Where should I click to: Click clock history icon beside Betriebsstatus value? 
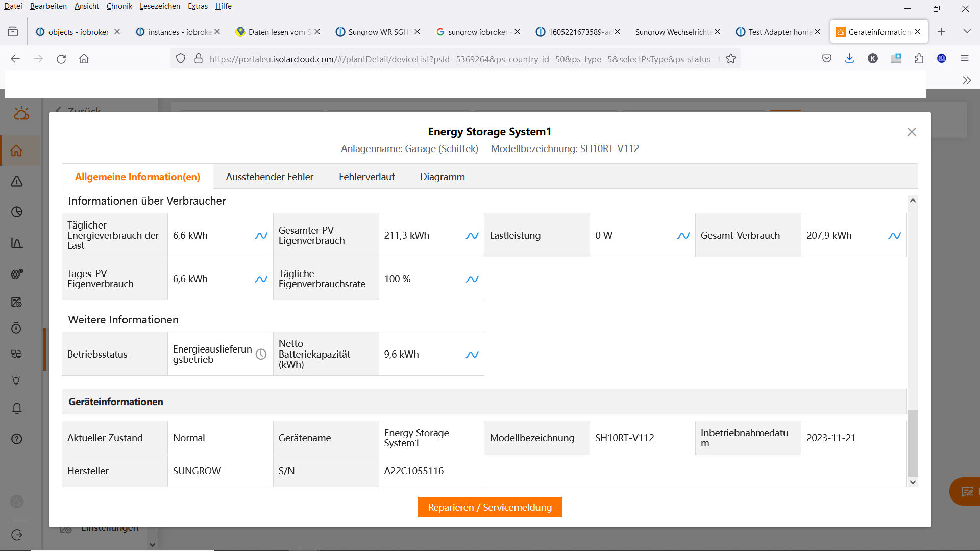click(261, 354)
